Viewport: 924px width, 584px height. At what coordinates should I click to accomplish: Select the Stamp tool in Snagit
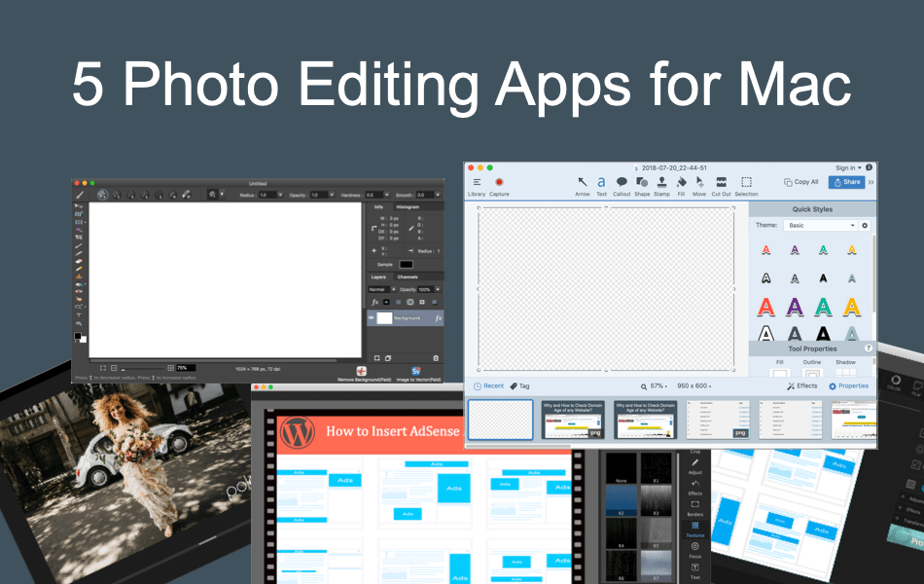661,187
